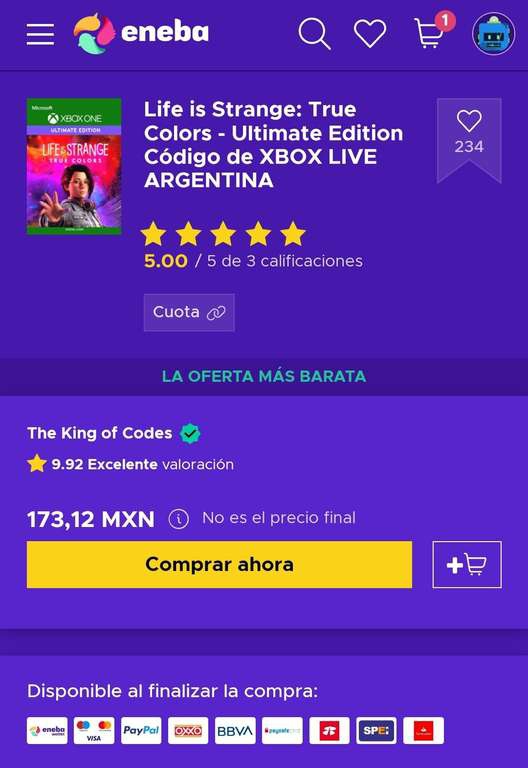
Task: Click the Cuota share link button
Action: (189, 312)
